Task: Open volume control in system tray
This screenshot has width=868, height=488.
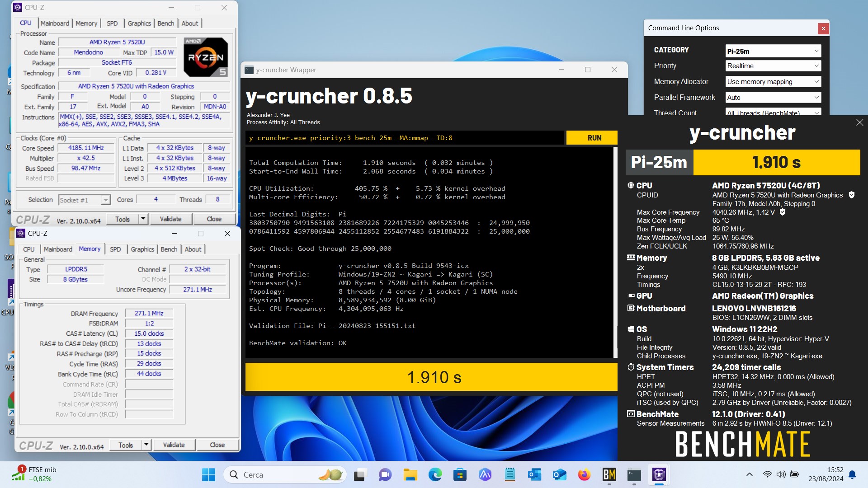Action: point(781,474)
